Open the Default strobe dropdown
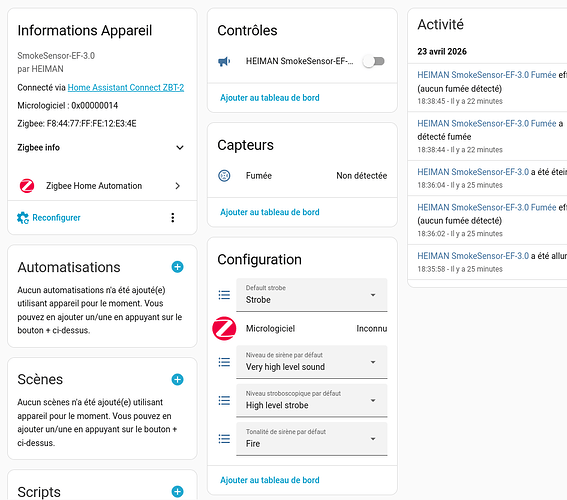Image resolution: width=567 pixels, height=500 pixels. tap(312, 295)
